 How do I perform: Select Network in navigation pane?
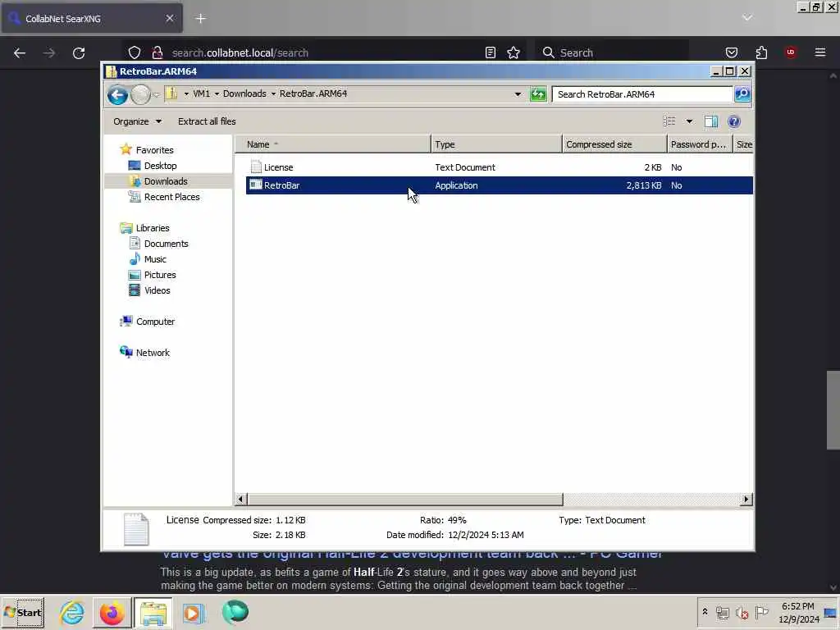pyautogui.click(x=152, y=353)
